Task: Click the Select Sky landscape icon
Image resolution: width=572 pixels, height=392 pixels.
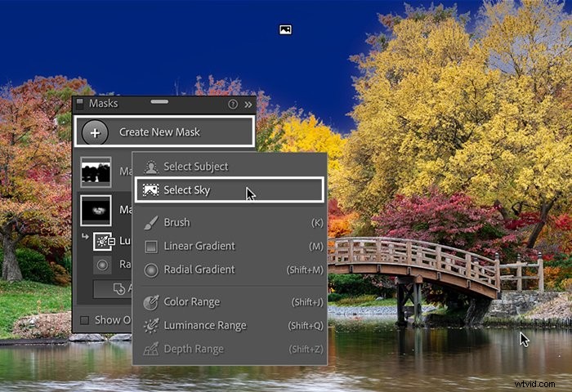Action: [150, 190]
